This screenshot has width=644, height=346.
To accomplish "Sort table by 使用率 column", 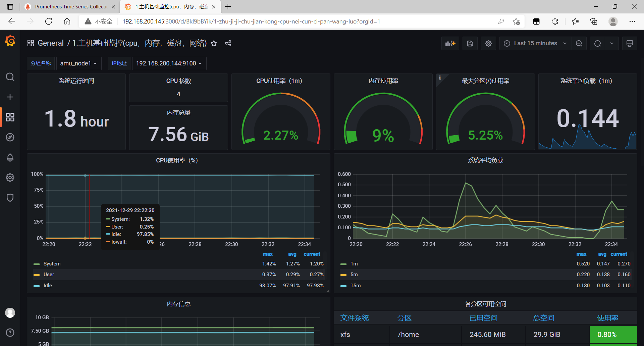I will (607, 318).
